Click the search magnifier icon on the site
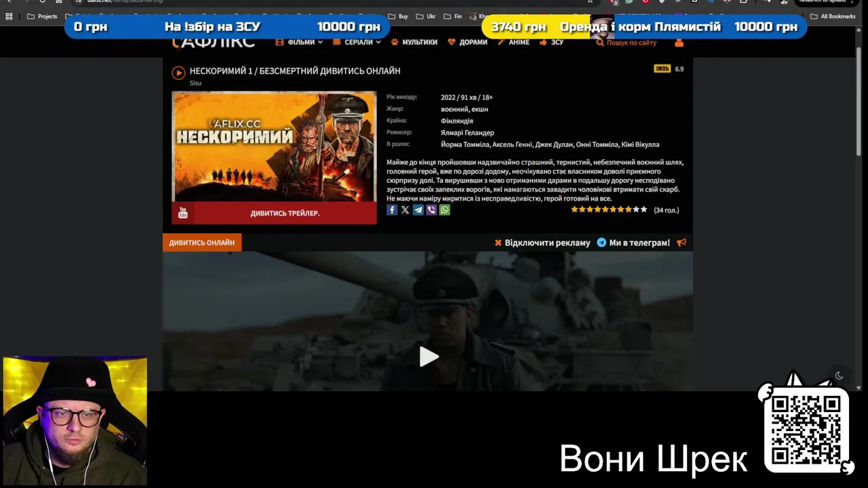 (x=600, y=42)
